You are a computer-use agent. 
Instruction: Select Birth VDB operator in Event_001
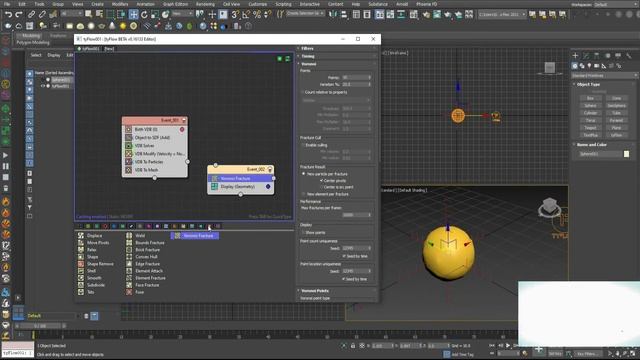tap(155, 129)
